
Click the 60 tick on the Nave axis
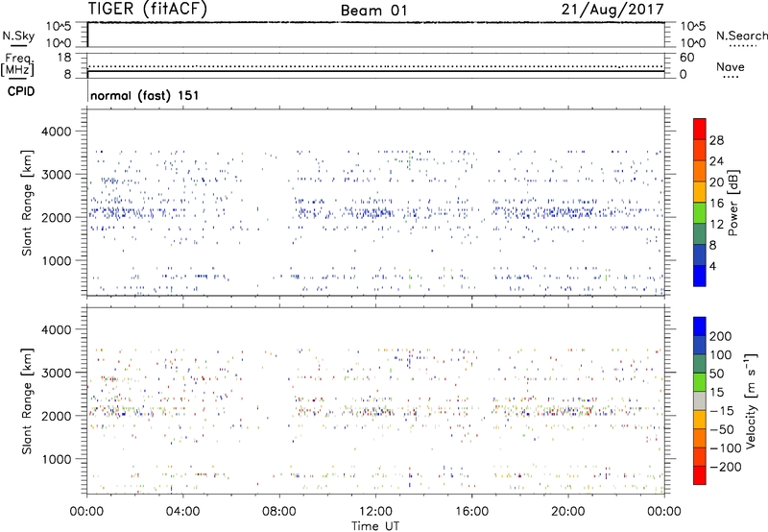point(686,58)
